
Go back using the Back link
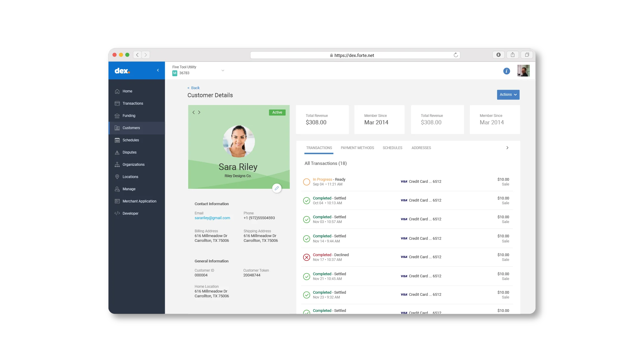193,88
